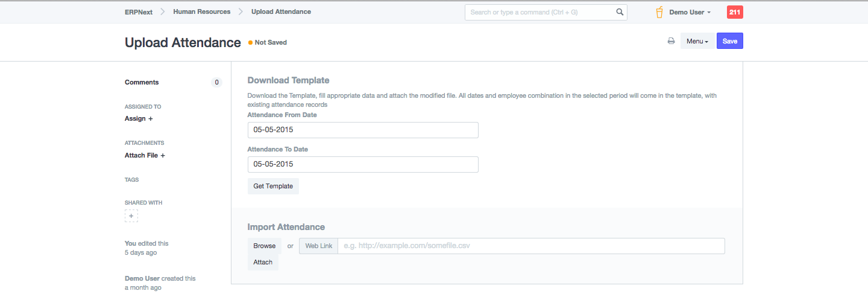Click the top search command box
Viewport: 868px width, 294px height.
point(539,12)
